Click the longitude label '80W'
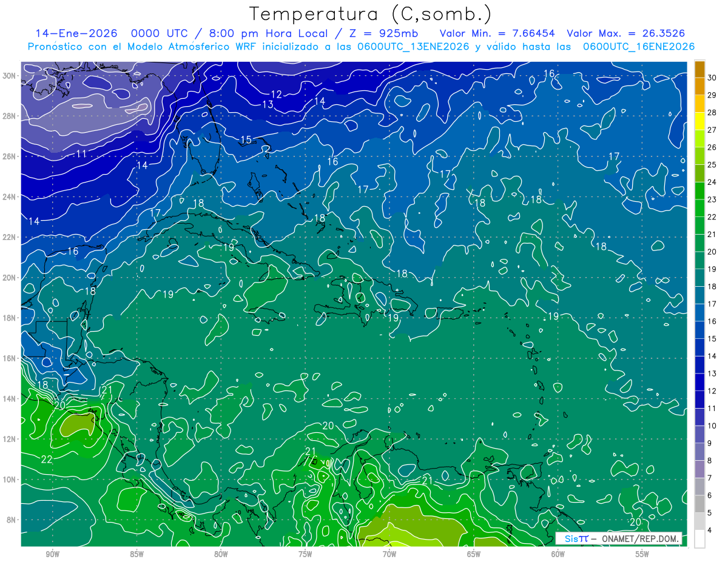 click(x=221, y=554)
